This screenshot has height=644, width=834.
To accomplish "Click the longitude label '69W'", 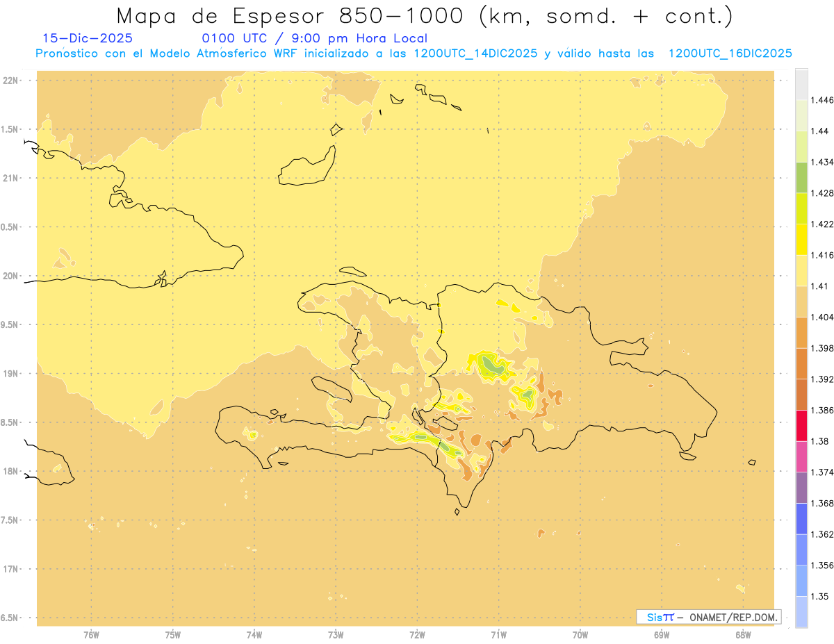I will [x=662, y=635].
